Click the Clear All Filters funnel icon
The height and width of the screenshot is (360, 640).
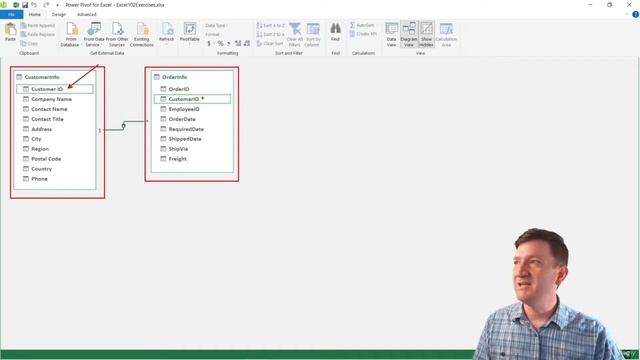pyautogui.click(x=295, y=34)
